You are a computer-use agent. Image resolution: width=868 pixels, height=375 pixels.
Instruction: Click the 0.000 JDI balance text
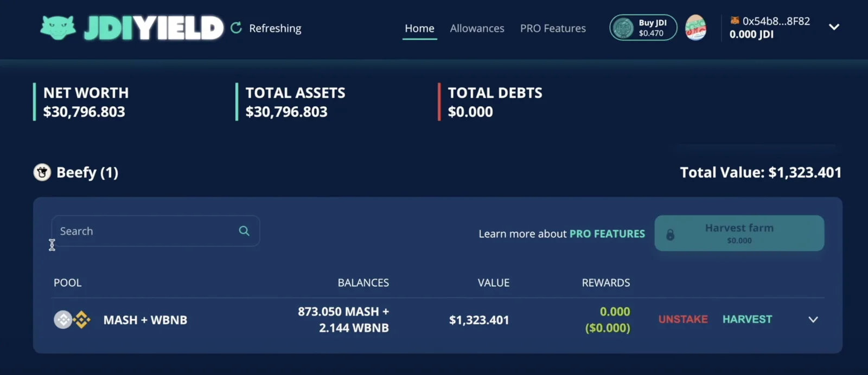[x=751, y=34]
